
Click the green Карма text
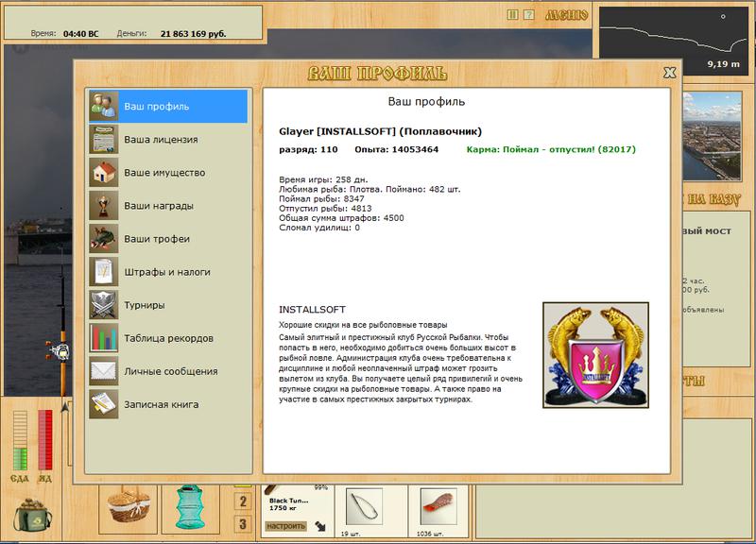click(x=551, y=149)
